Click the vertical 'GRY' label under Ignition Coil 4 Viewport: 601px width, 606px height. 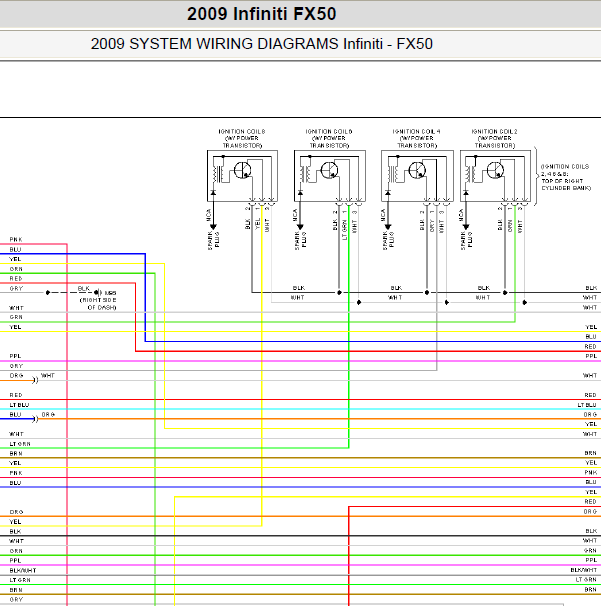click(x=432, y=225)
